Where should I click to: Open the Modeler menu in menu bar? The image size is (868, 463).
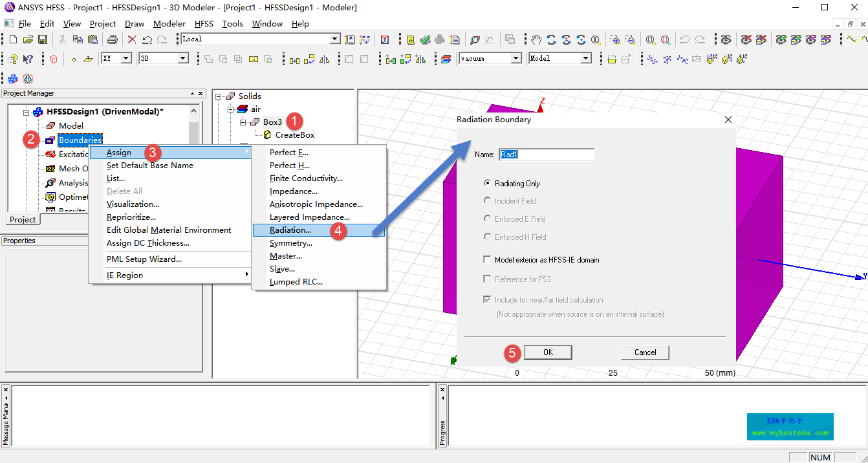pos(169,24)
